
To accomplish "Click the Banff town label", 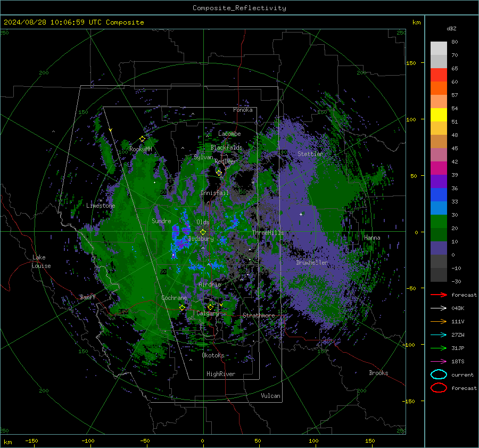I will coord(88,297).
